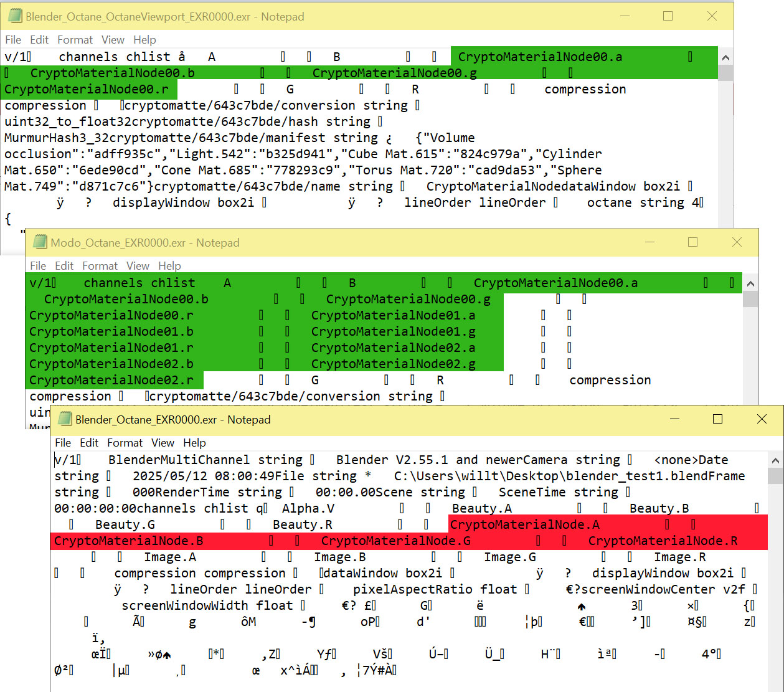Click 'CryptoMaterialNode.A' red highlighted text
The height and width of the screenshot is (692, 784).
click(524, 524)
